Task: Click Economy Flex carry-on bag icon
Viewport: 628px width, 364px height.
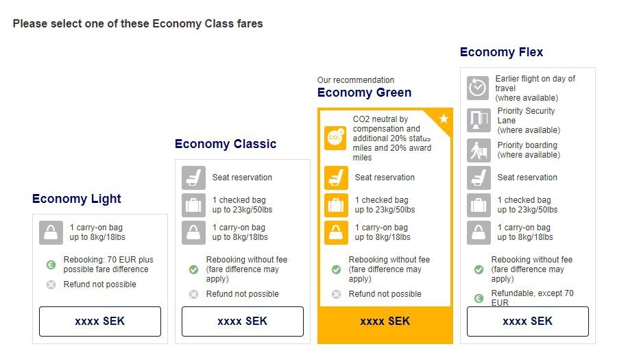Action: coord(478,232)
